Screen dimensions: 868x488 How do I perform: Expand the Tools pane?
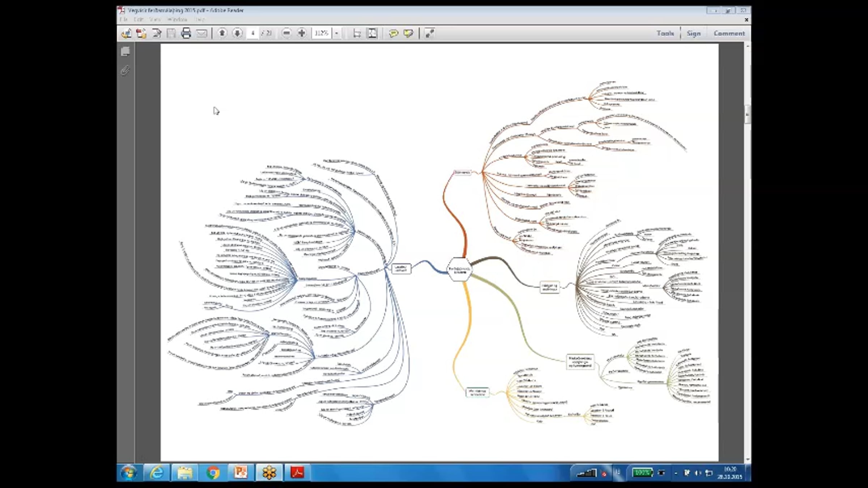(665, 33)
